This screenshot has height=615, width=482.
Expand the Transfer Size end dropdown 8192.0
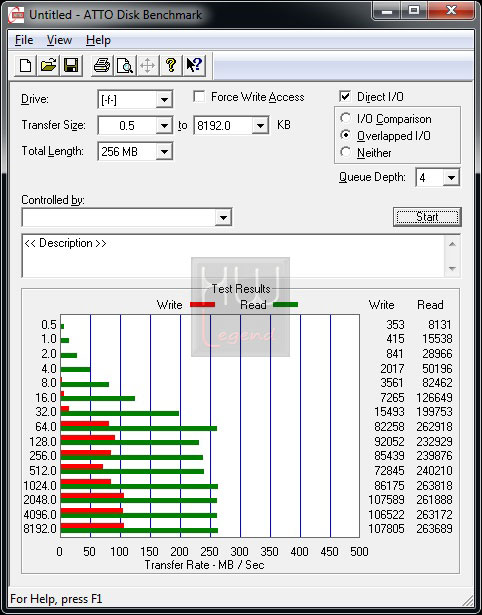[260, 126]
